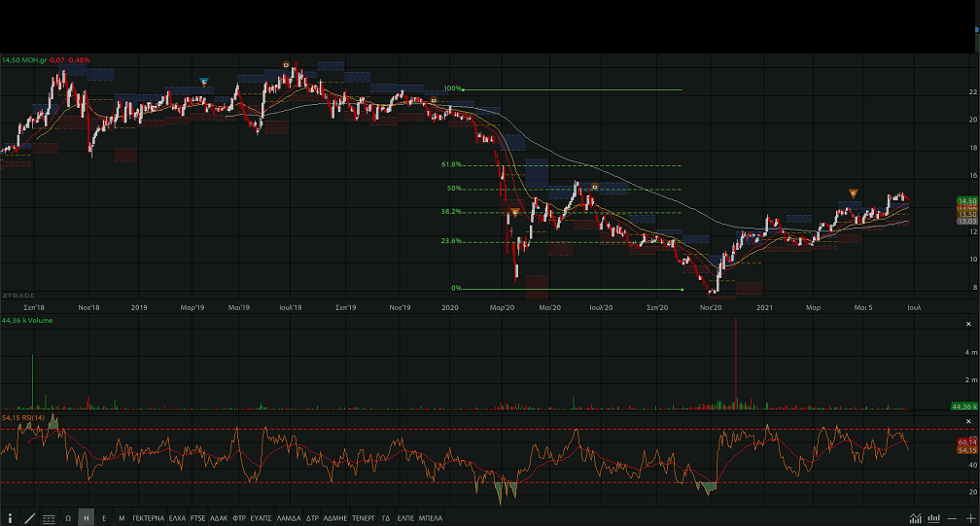Close the RSI(14) indicator panel
Screen dimensions: 980x526
pos(968,421)
